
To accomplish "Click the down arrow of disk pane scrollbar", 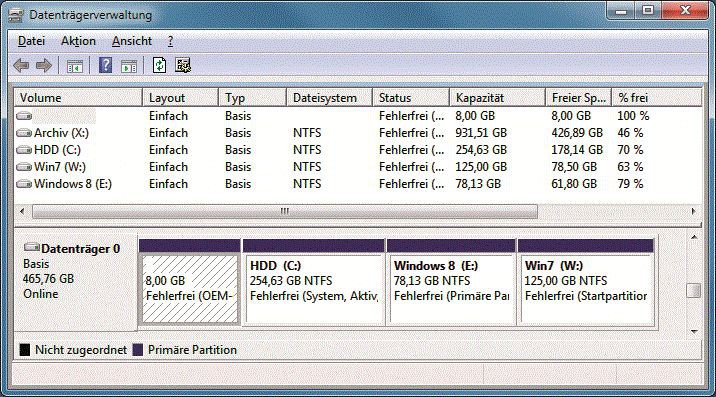I will pos(694,331).
